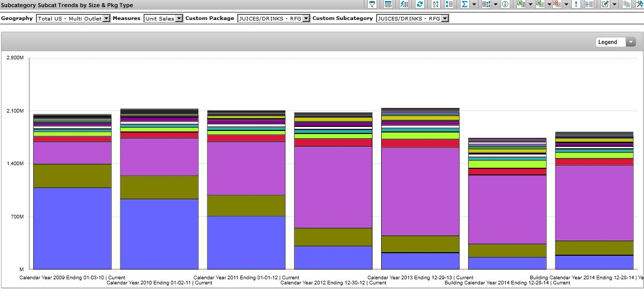Expand the Custom Package dropdown

click(x=306, y=18)
